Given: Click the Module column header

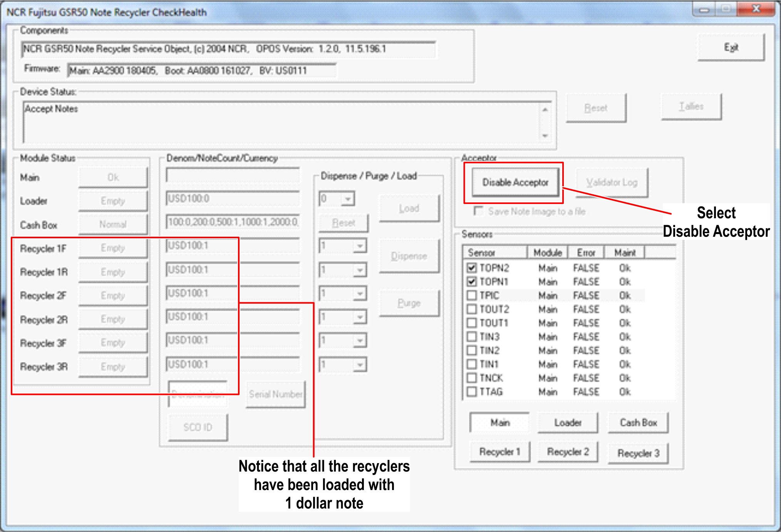Looking at the screenshot, I should (x=548, y=253).
